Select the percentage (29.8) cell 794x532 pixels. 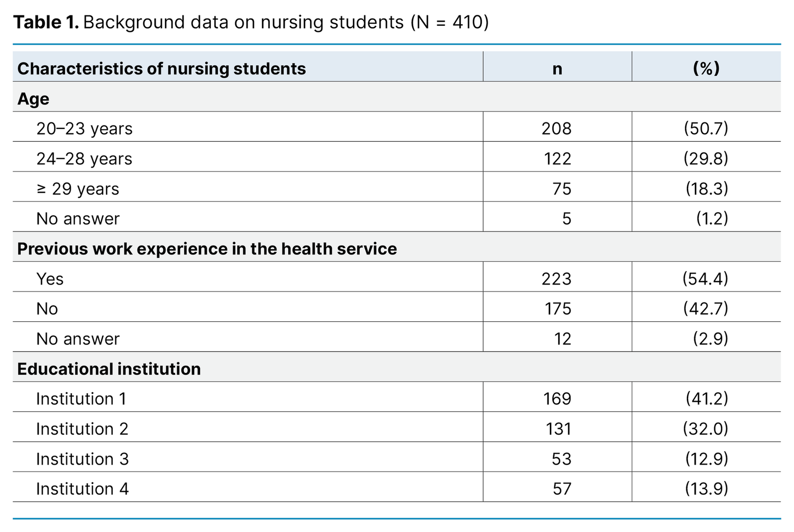click(706, 159)
